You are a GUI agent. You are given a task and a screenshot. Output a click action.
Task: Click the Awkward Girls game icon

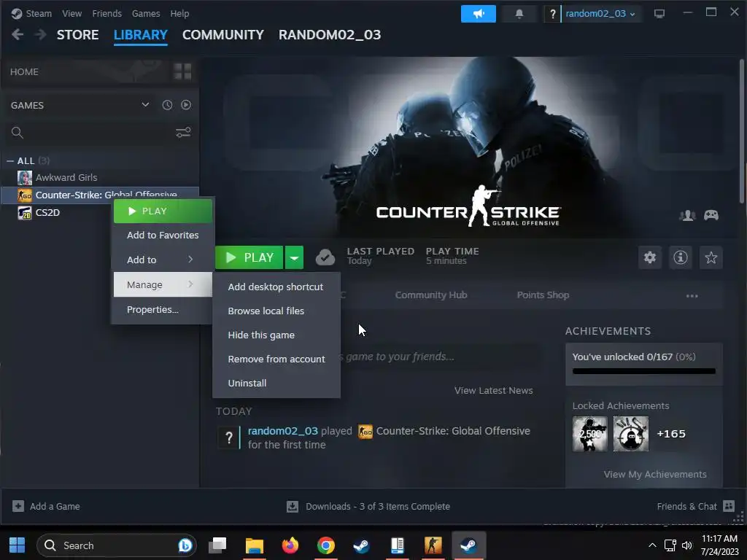tap(25, 178)
